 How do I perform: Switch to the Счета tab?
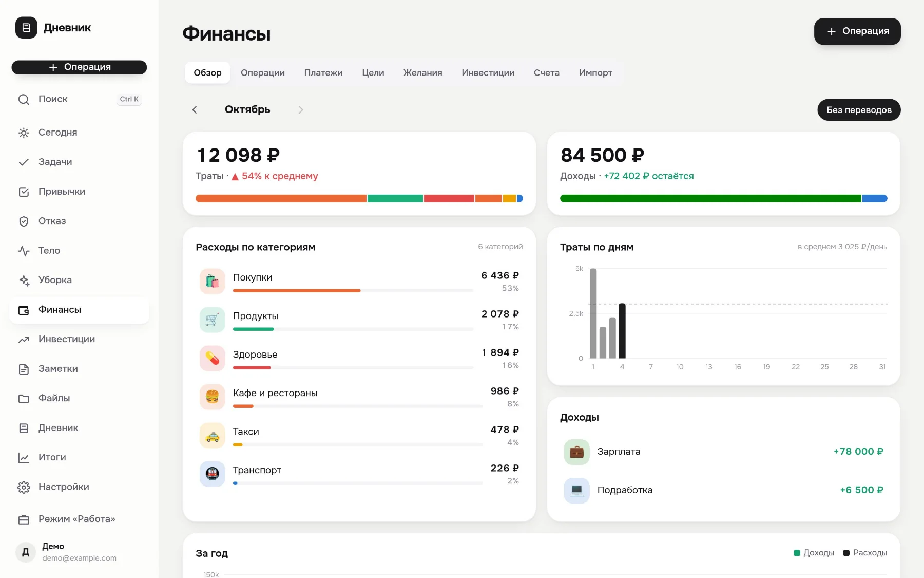tap(547, 73)
